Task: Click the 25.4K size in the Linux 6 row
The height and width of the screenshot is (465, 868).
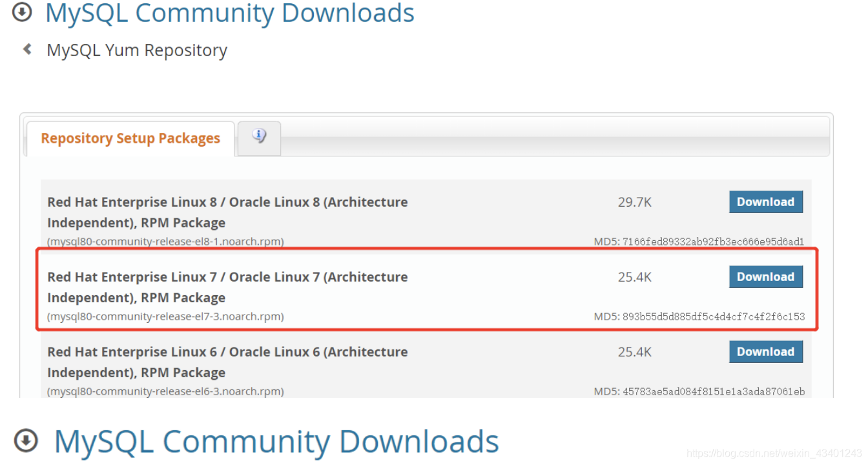Action: [635, 352]
